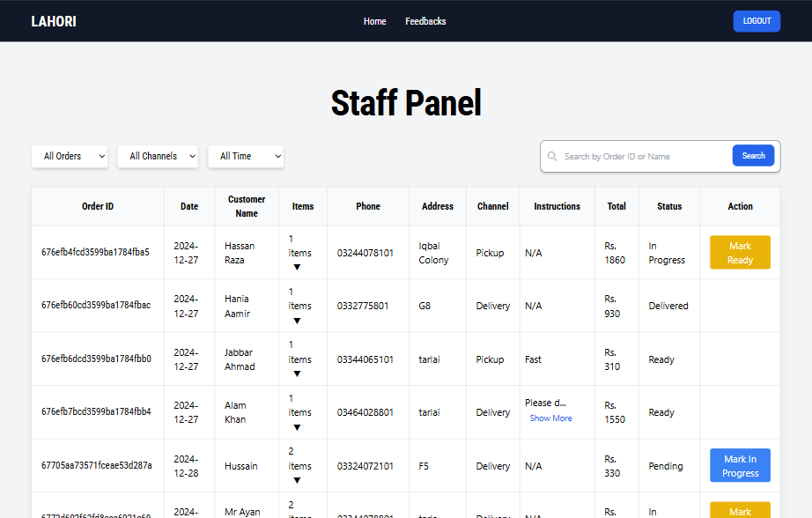Click the Date column header
Image resolution: width=812 pixels, height=518 pixels.
point(189,206)
